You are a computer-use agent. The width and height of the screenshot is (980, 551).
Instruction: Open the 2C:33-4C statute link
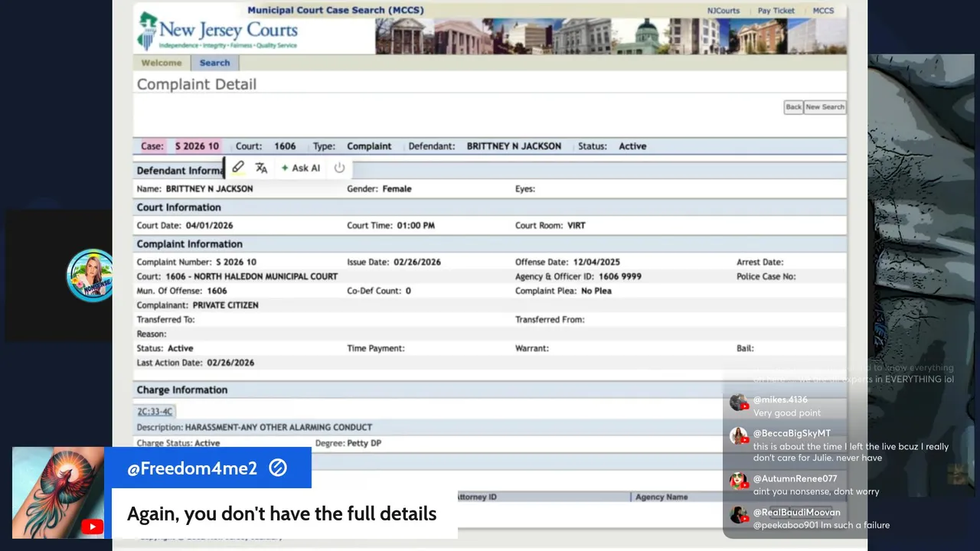155,412
